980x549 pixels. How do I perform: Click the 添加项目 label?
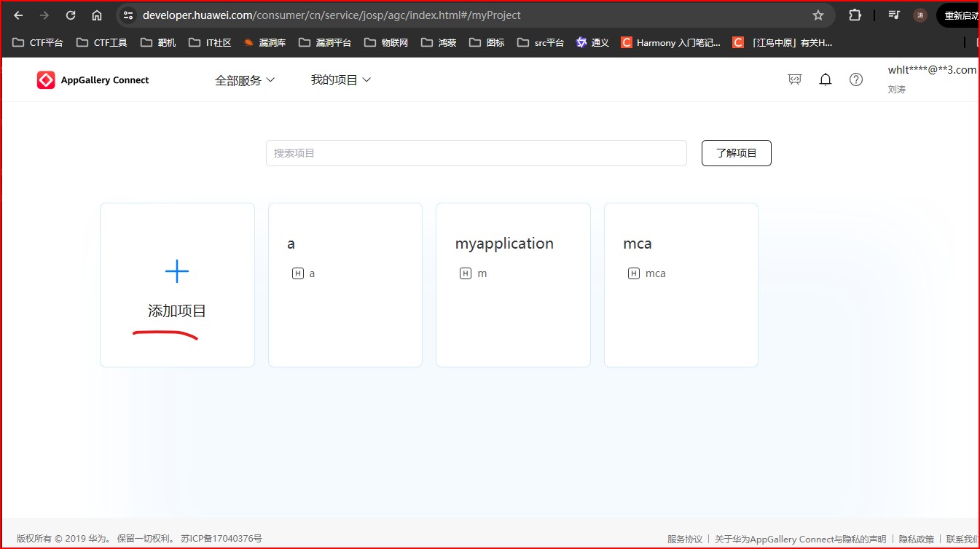pos(177,311)
